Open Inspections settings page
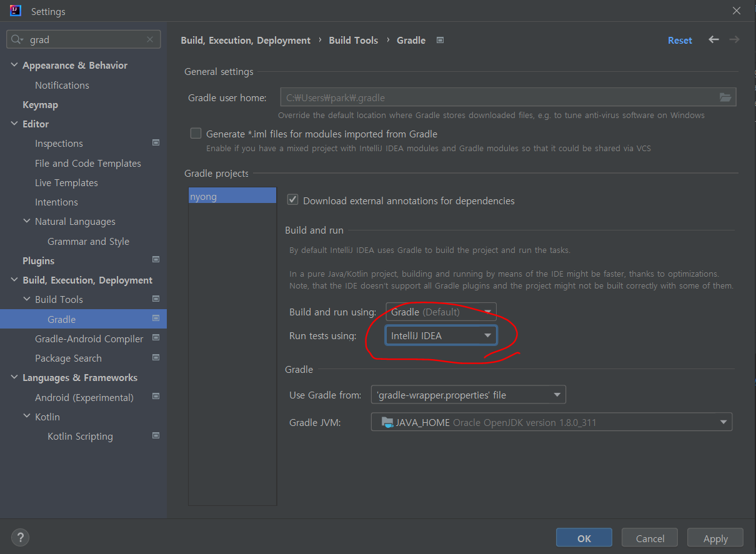The width and height of the screenshot is (756, 554). point(59,143)
